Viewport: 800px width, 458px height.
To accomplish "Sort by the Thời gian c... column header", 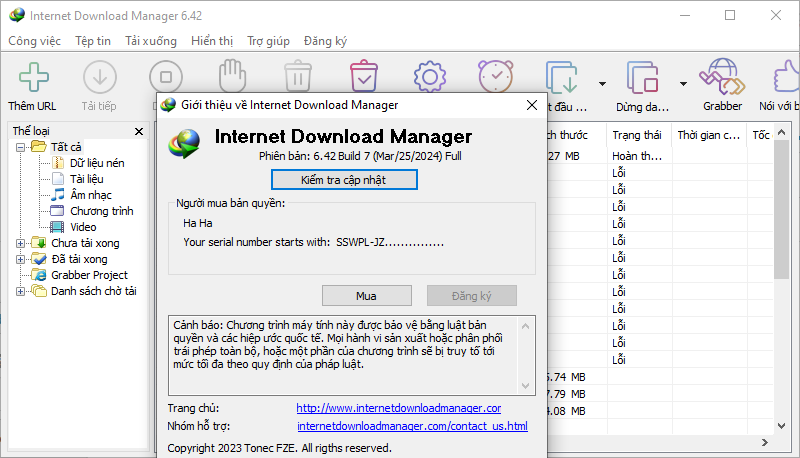I will click(x=709, y=135).
